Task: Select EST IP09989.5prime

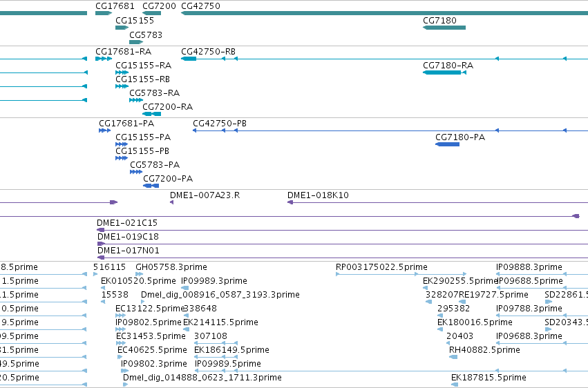Action: (391, 371)
